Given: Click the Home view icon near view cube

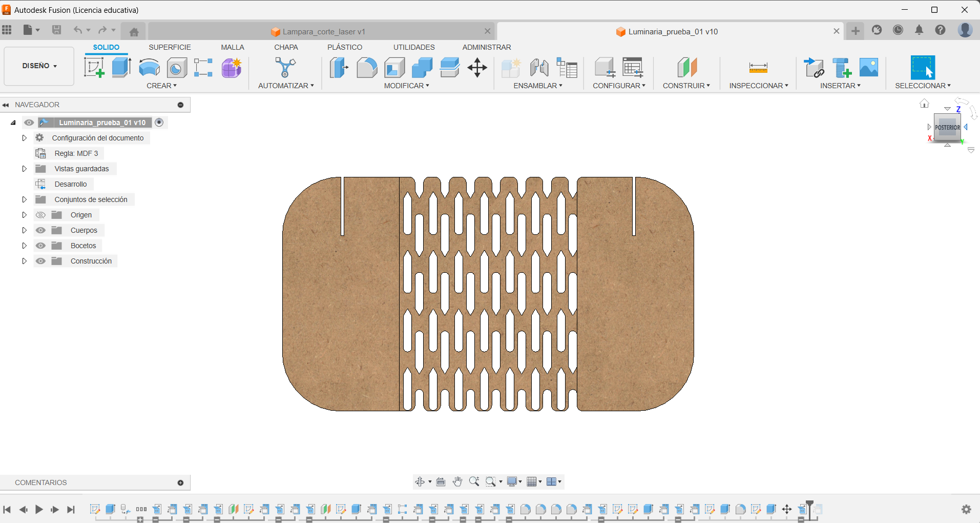Looking at the screenshot, I should (x=924, y=104).
